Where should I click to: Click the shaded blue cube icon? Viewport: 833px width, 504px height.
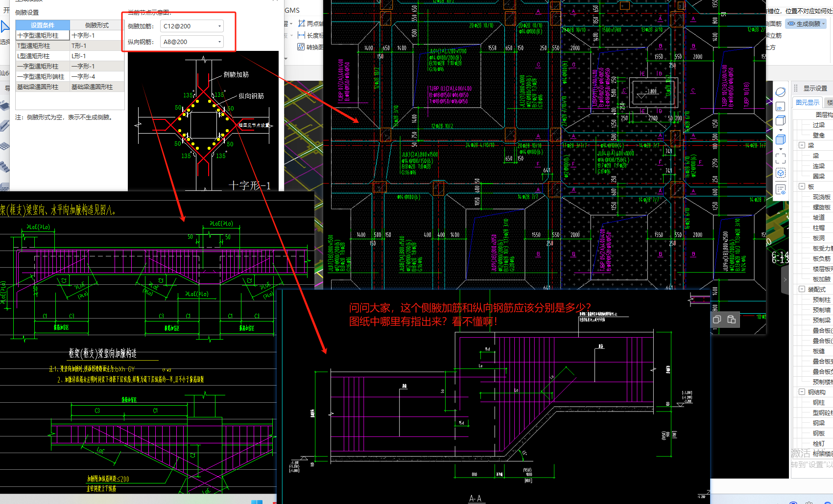click(781, 139)
